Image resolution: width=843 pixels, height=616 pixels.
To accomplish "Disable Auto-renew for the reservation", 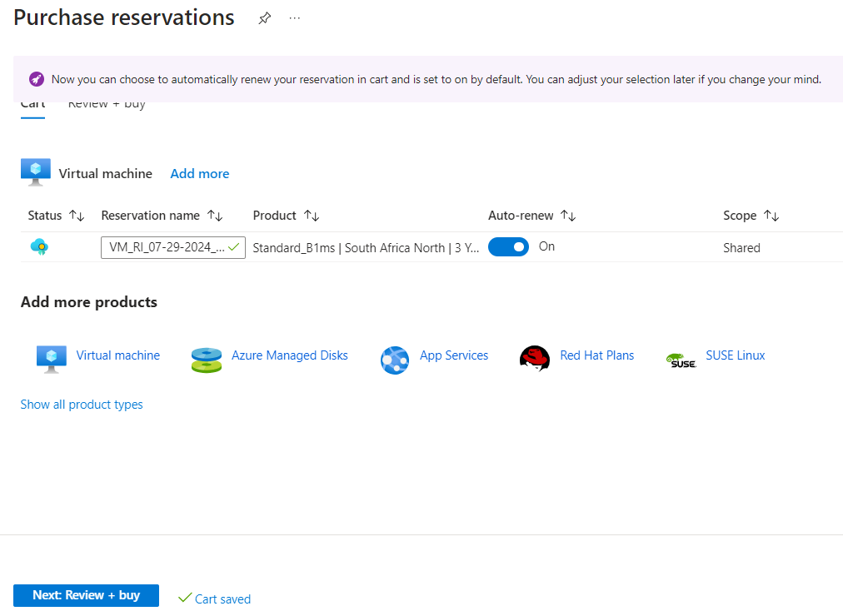I will [508, 246].
